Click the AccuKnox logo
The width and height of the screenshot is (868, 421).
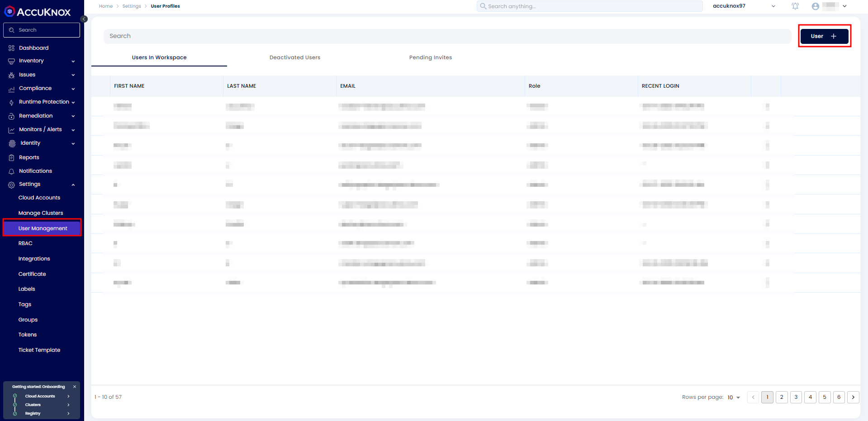click(x=38, y=12)
